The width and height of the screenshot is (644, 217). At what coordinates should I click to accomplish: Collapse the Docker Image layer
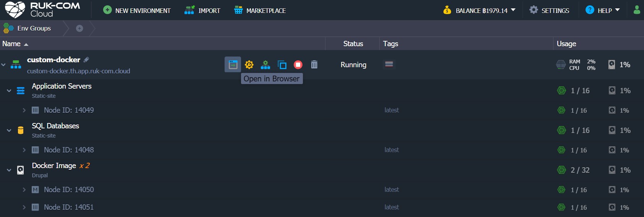click(x=9, y=170)
